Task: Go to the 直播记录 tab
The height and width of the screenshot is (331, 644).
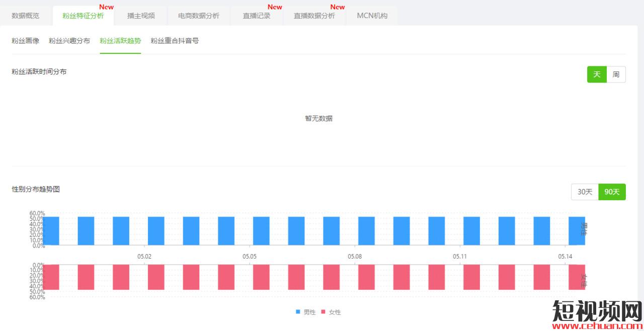Action: click(x=257, y=16)
